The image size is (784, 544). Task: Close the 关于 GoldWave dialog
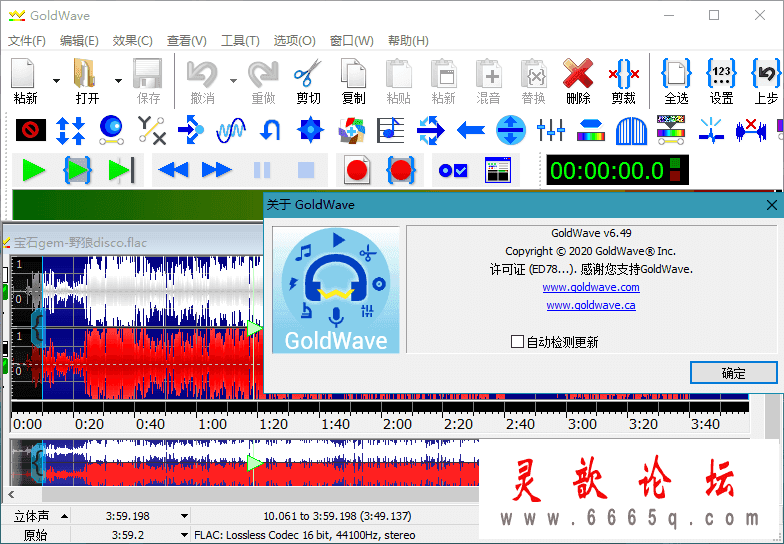(x=772, y=205)
